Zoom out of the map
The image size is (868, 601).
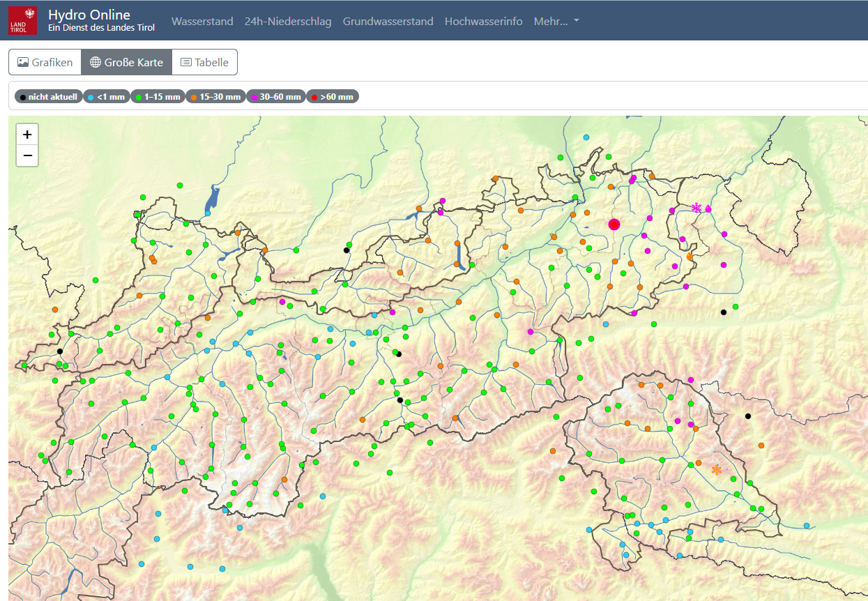pos(27,155)
